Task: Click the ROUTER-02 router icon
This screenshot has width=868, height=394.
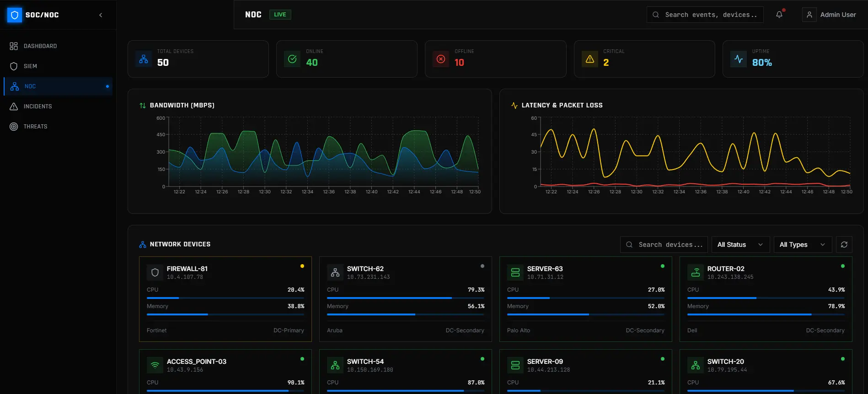Action: tap(696, 272)
